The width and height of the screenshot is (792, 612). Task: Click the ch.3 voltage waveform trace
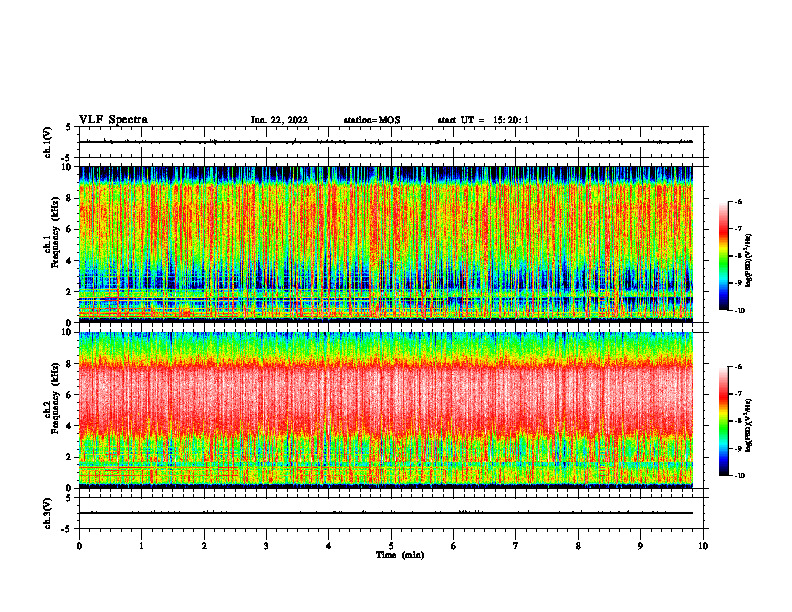point(386,513)
